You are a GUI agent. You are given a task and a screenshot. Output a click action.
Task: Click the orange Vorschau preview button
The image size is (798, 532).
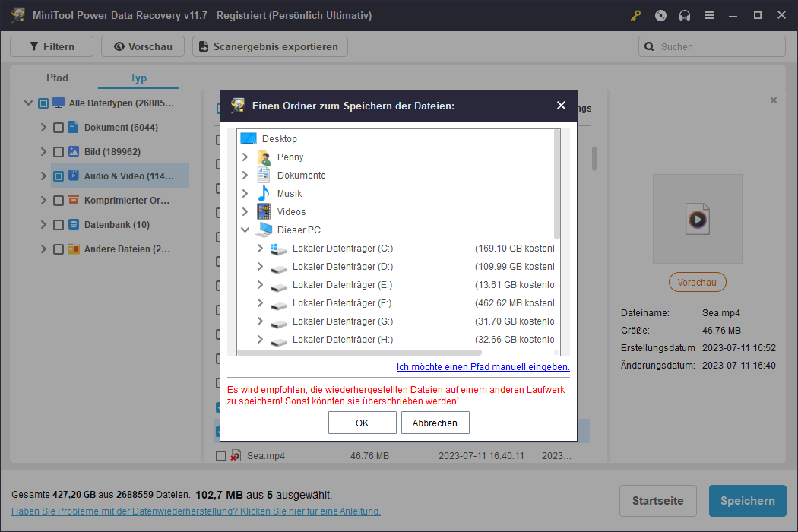coord(697,282)
